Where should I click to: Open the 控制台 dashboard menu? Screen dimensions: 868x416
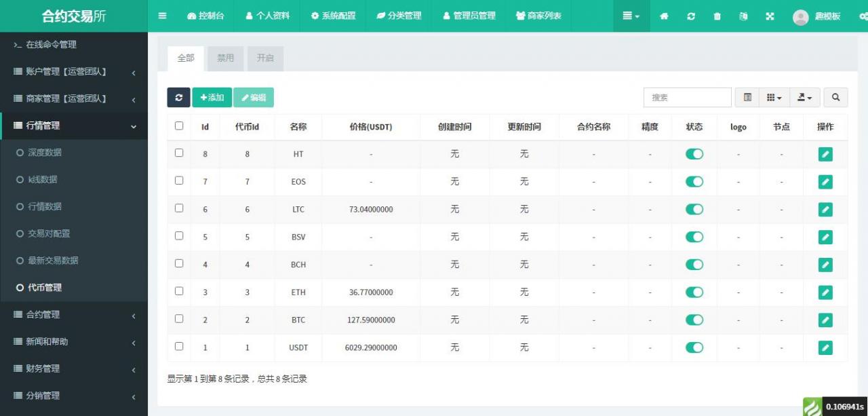pos(205,16)
